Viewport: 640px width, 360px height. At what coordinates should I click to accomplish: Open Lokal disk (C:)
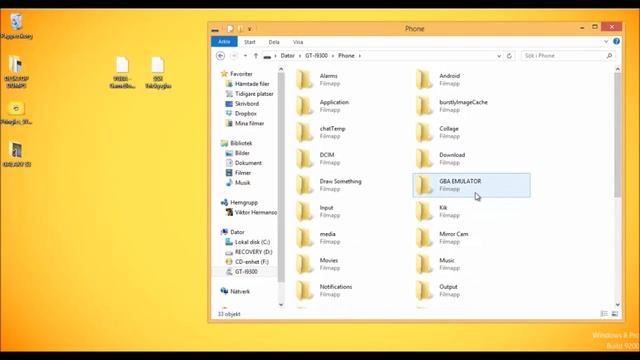coord(252,242)
